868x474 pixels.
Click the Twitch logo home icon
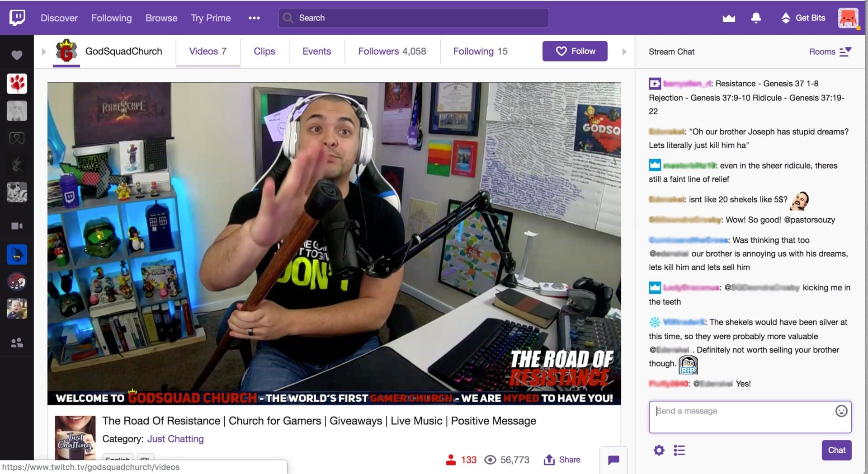(17, 18)
